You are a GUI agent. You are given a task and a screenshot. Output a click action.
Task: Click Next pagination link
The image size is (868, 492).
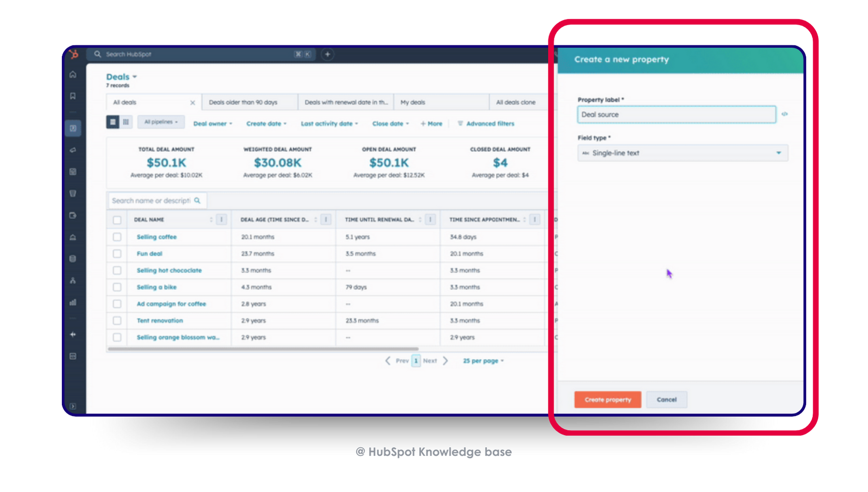click(430, 361)
